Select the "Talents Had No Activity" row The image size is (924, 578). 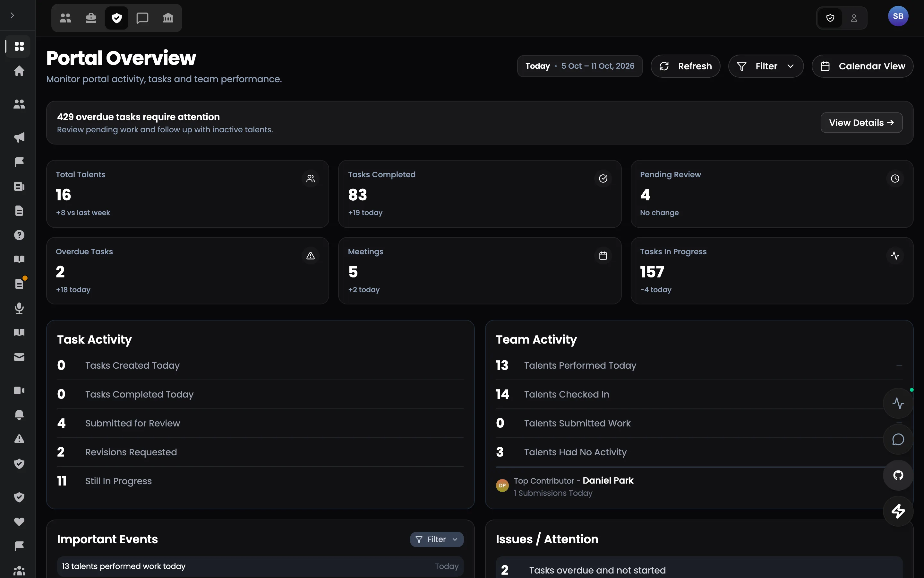[699, 452]
